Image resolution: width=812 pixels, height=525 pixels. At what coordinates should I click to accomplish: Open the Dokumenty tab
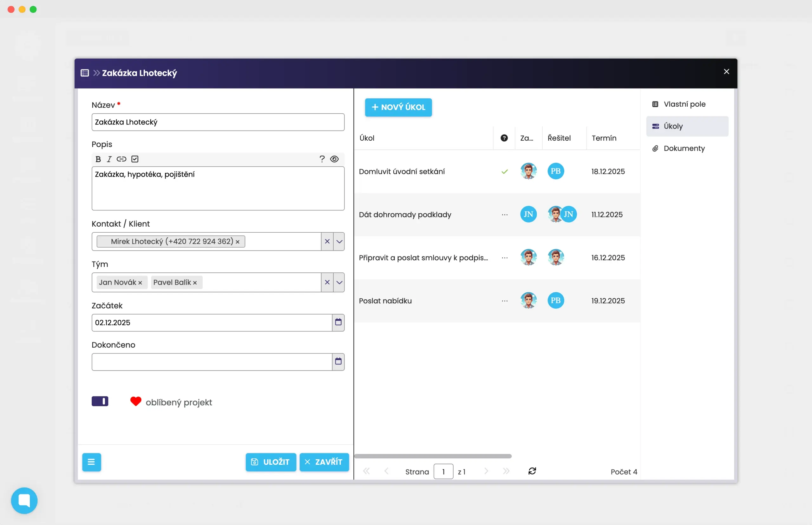point(684,148)
